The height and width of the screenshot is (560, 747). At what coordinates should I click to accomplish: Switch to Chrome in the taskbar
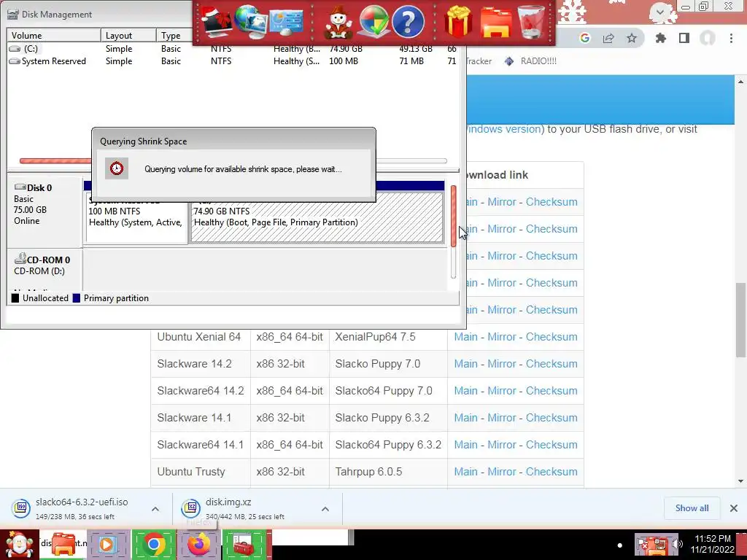153,544
